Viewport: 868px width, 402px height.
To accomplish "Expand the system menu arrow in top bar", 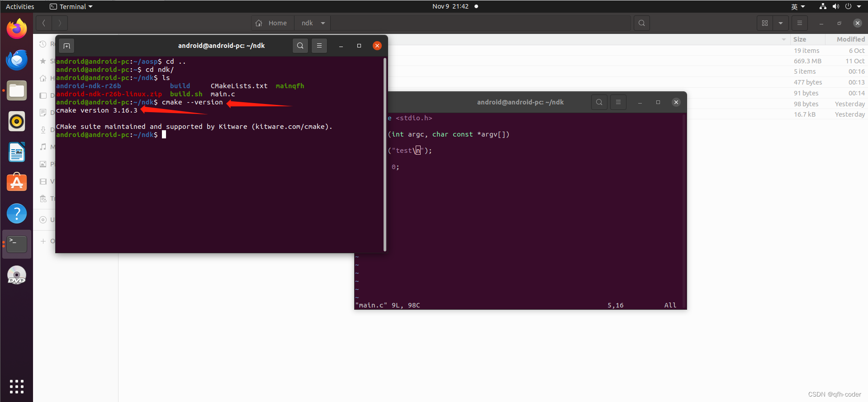I will point(859,6).
